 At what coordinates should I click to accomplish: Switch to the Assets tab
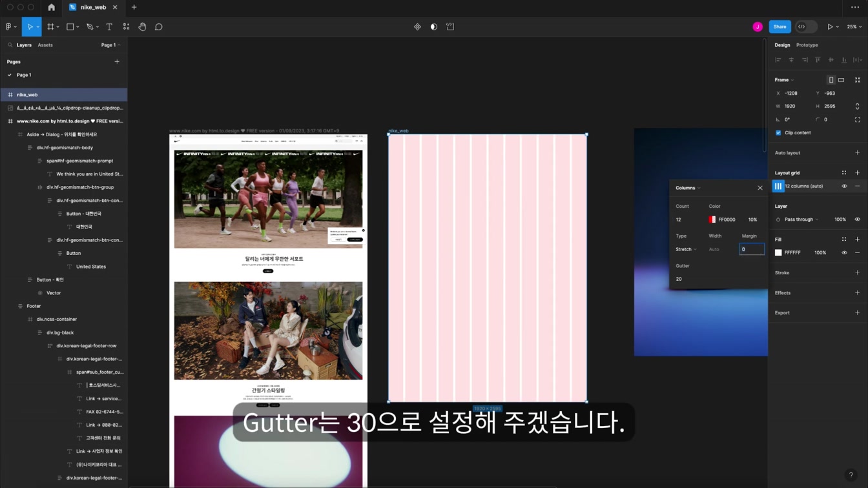[45, 45]
